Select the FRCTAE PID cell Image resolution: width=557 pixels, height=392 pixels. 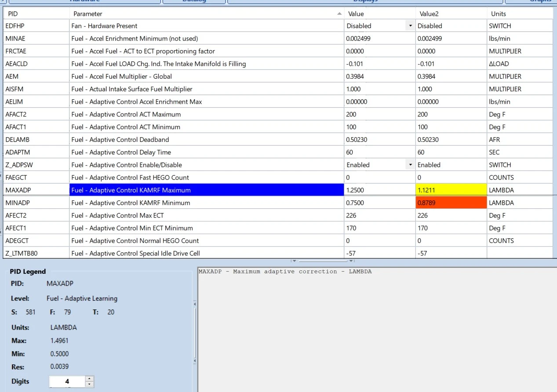pos(36,51)
